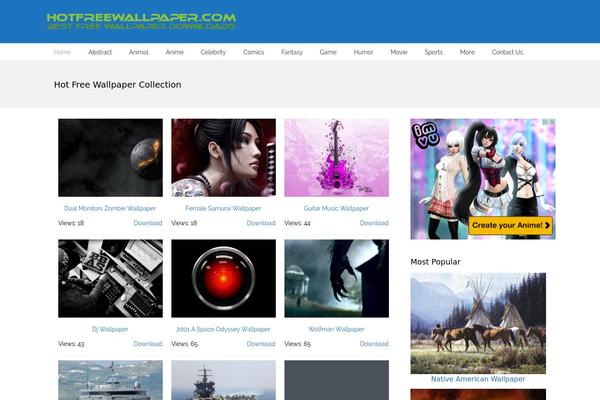600x400 pixels.
Task: Open the Dj Wallpaper thumbnail
Action: pos(110,279)
